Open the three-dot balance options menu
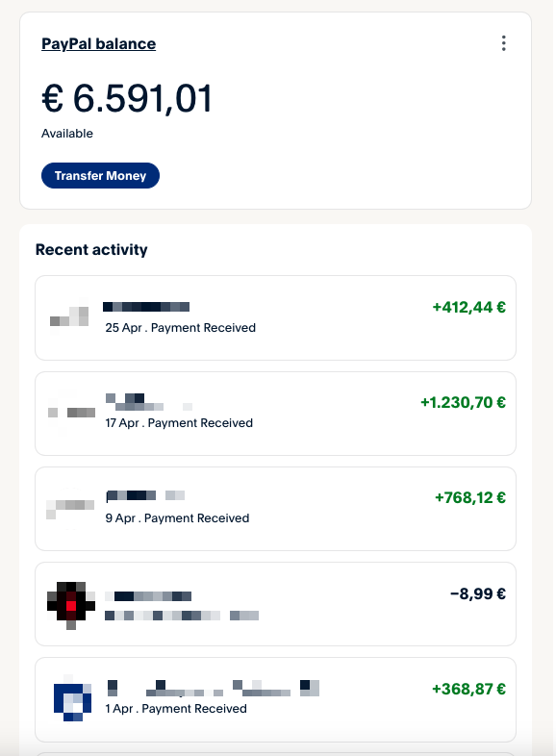The width and height of the screenshot is (556, 756). (x=503, y=43)
